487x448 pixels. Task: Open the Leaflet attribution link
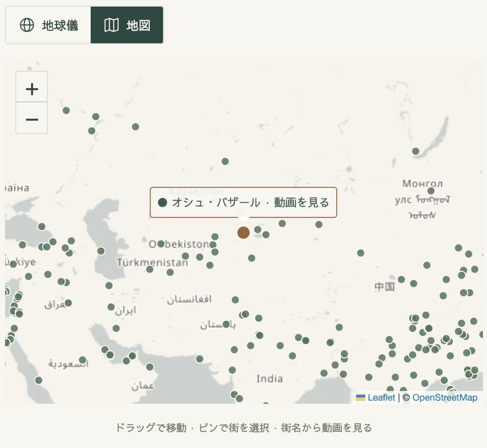(x=382, y=398)
